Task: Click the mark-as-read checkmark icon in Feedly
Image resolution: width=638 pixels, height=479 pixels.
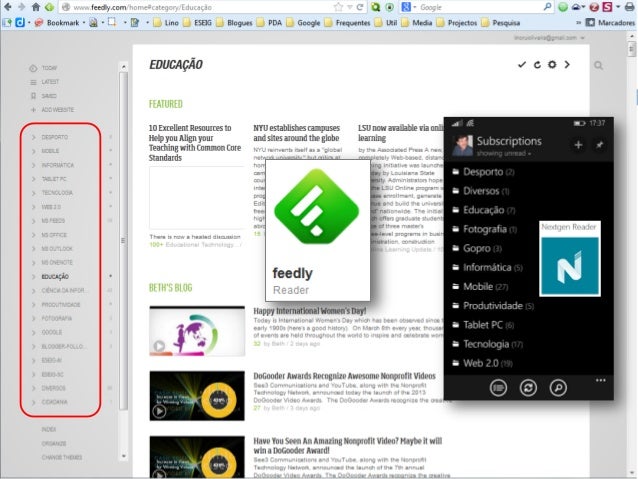Action: (x=521, y=65)
